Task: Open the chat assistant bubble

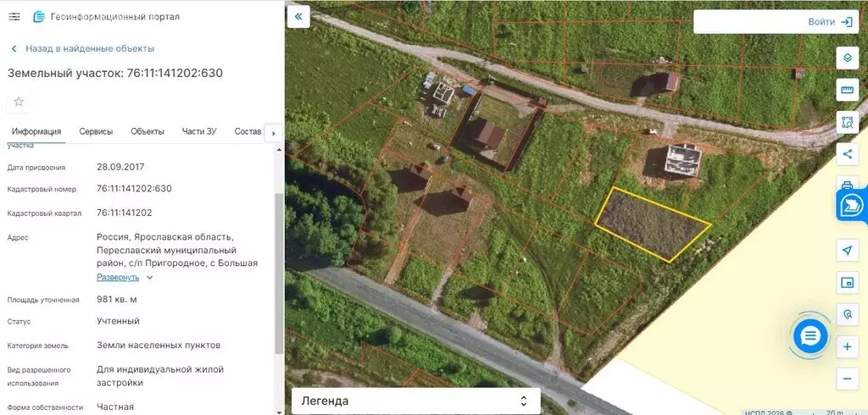Action: point(810,336)
